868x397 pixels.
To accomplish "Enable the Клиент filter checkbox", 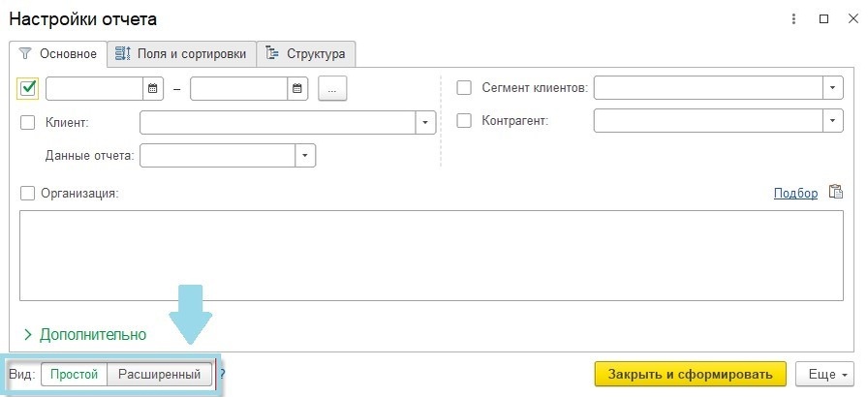I will (28, 122).
